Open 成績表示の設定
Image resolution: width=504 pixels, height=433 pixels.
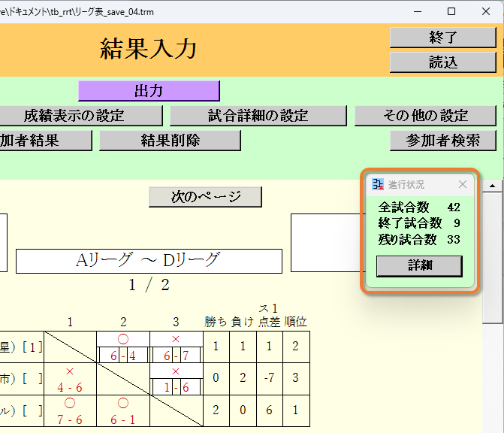tap(80, 116)
